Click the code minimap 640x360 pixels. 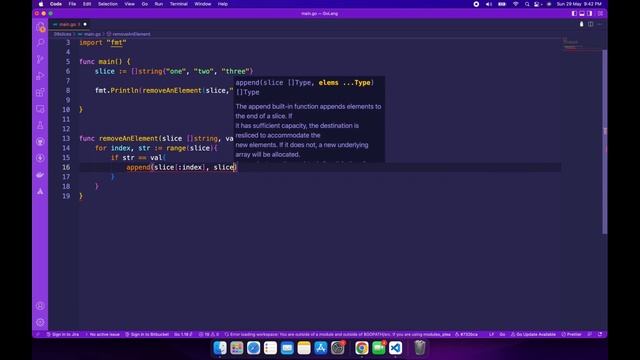pyautogui.click(x=581, y=45)
